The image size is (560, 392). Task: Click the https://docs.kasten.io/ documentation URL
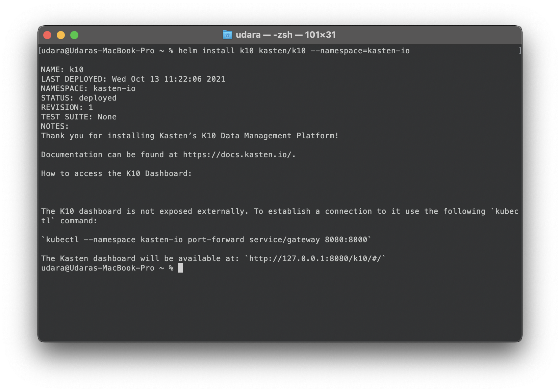[238, 155]
